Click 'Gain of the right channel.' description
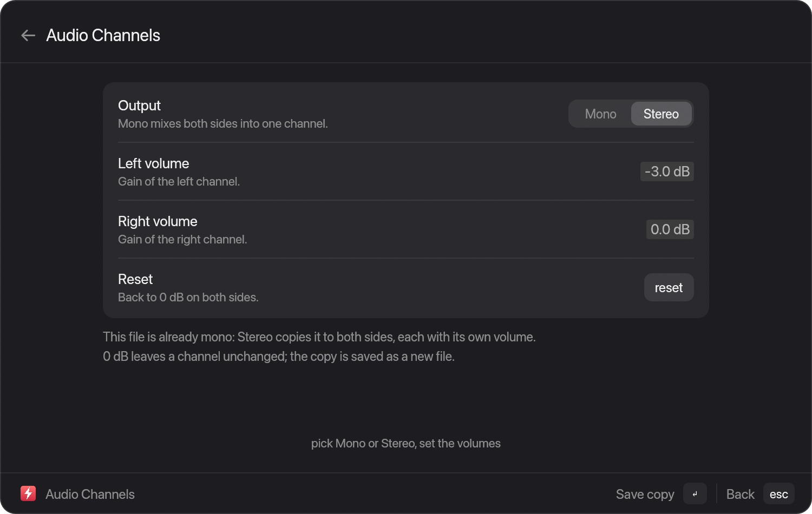812x514 pixels. tap(182, 239)
